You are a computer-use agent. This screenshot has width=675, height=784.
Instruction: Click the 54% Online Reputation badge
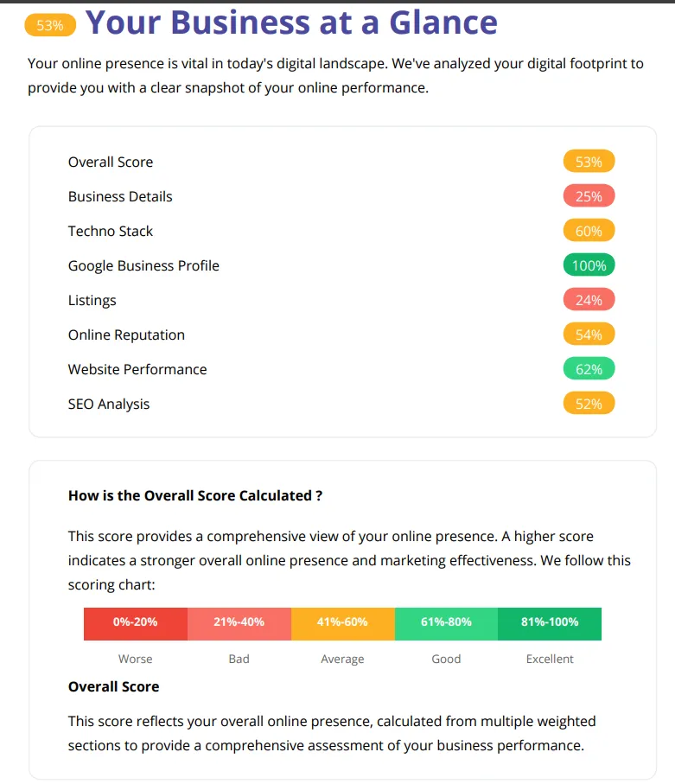(589, 335)
